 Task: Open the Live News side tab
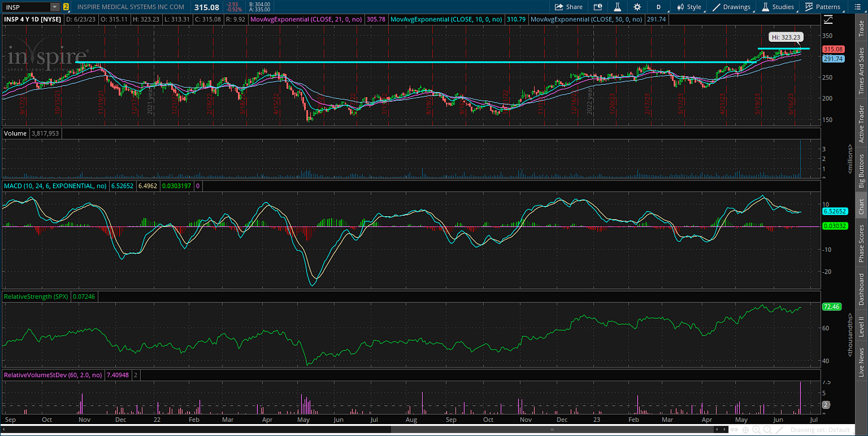pos(861,362)
